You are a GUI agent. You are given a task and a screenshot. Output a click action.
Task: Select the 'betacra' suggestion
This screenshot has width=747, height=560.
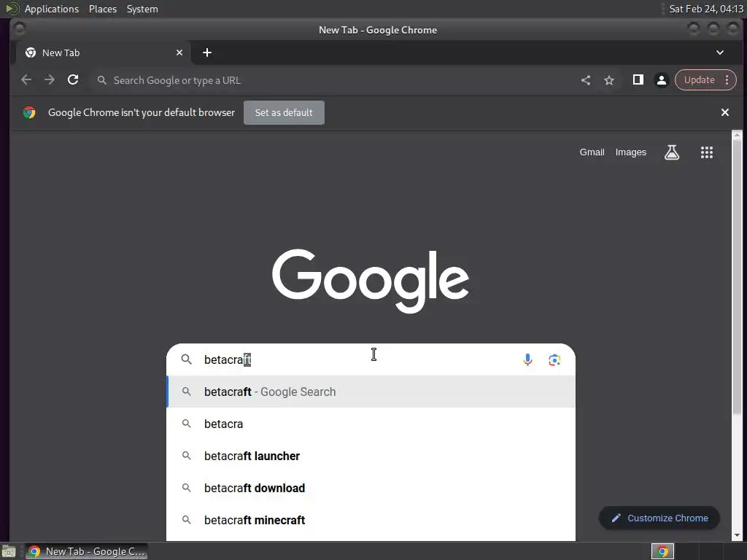[371, 424]
